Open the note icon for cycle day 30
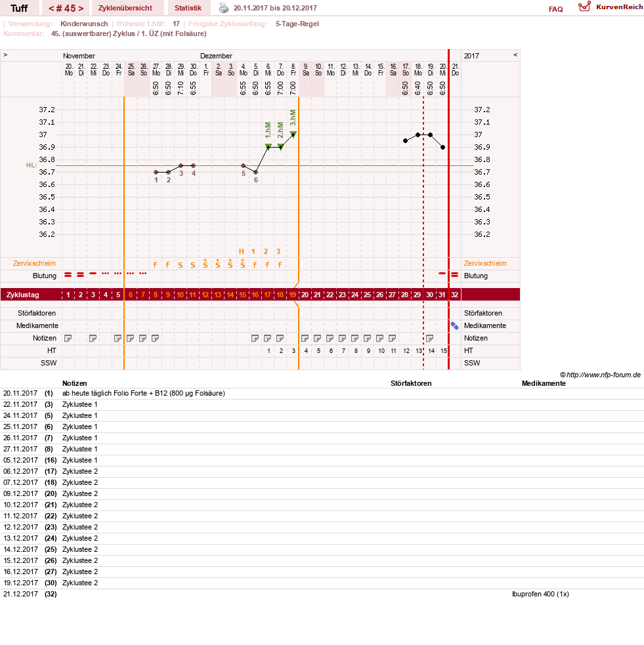The image size is (644, 645). [x=429, y=338]
